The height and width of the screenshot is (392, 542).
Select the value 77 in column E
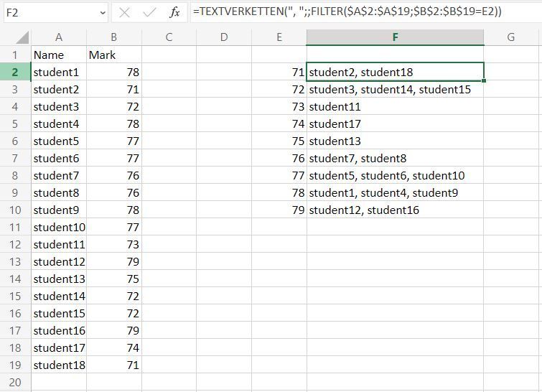(x=279, y=175)
